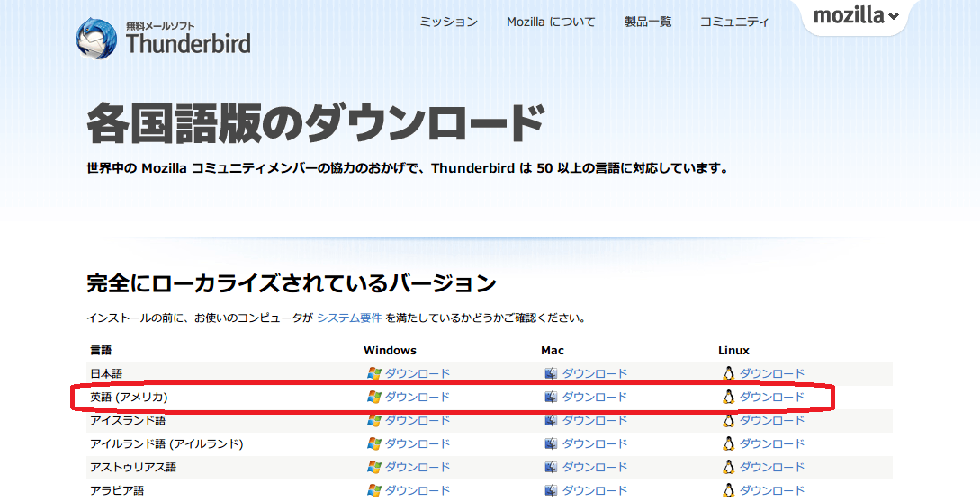
Task: Click Windows icon in 英語 (アメリカ) row
Action: coord(373,397)
